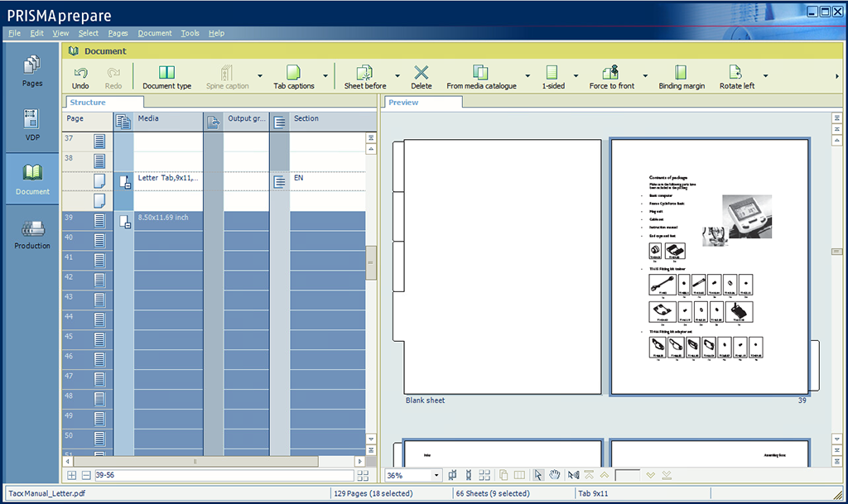Open the Pages menu
Screen dimensions: 848x504
(118, 33)
